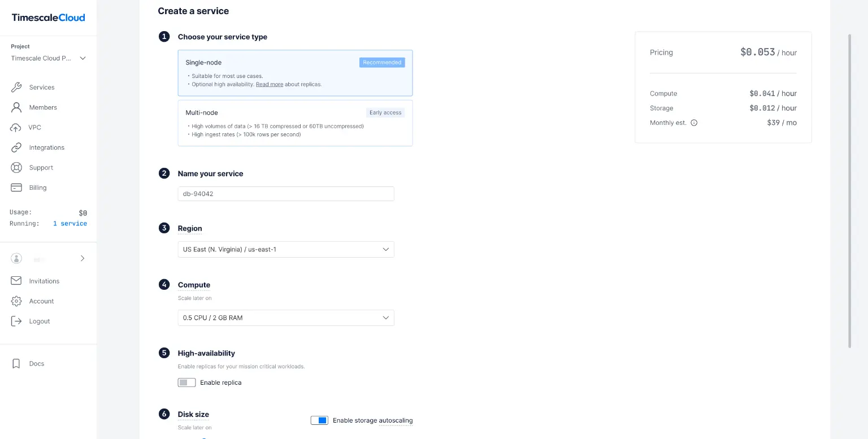
Task: Expand the Compute size dropdown
Action: tap(285, 318)
